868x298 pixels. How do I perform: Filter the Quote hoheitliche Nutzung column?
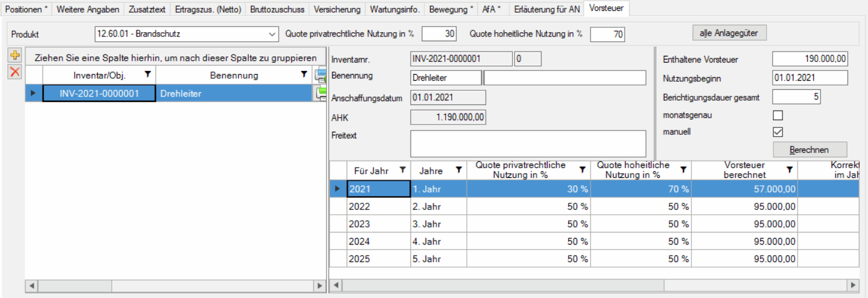683,170
